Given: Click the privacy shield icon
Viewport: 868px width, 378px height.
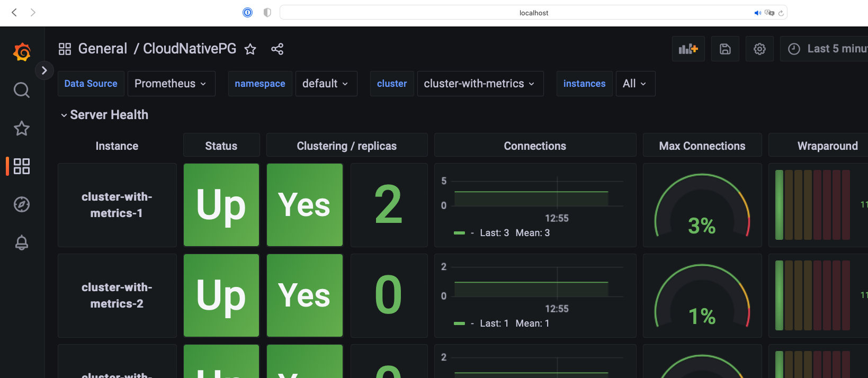Looking at the screenshot, I should pos(267,12).
